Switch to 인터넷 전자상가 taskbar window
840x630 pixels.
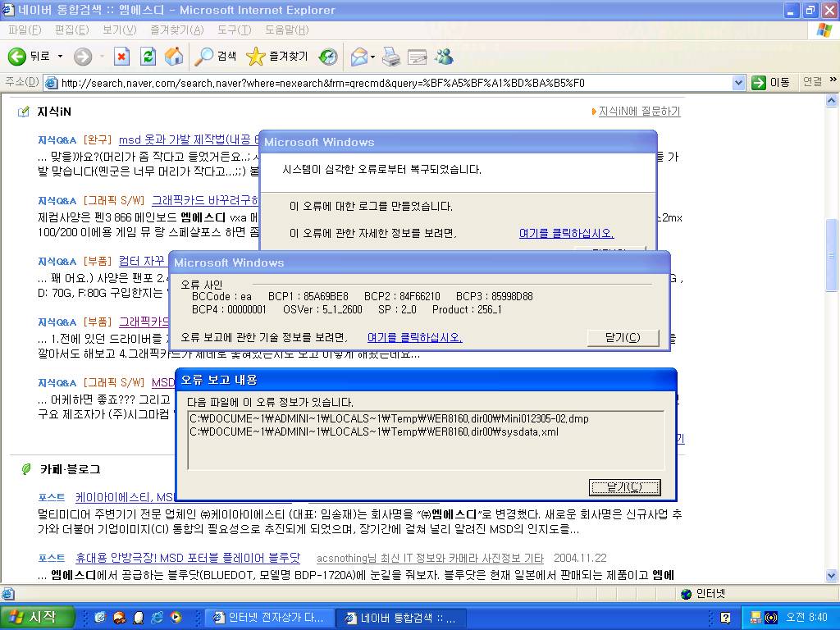(x=270, y=618)
